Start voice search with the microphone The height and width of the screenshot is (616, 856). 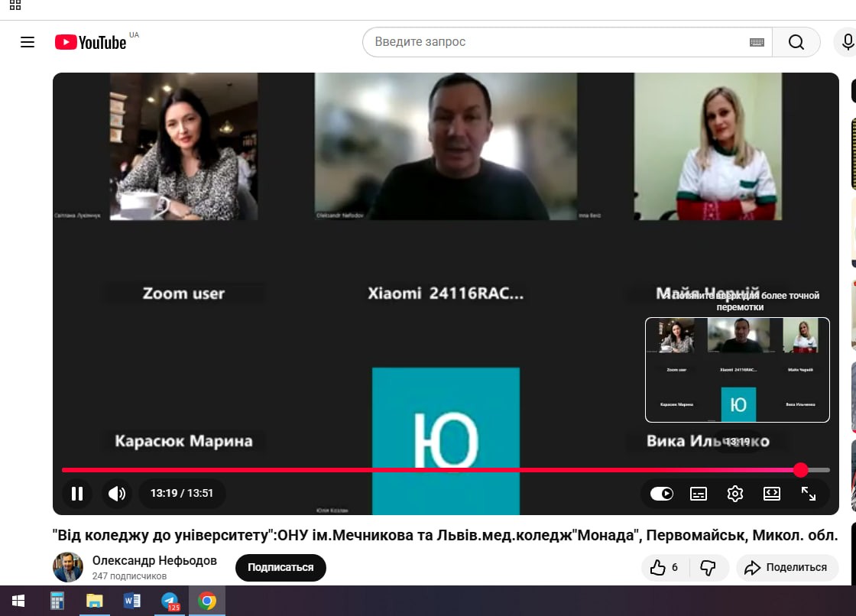click(847, 42)
